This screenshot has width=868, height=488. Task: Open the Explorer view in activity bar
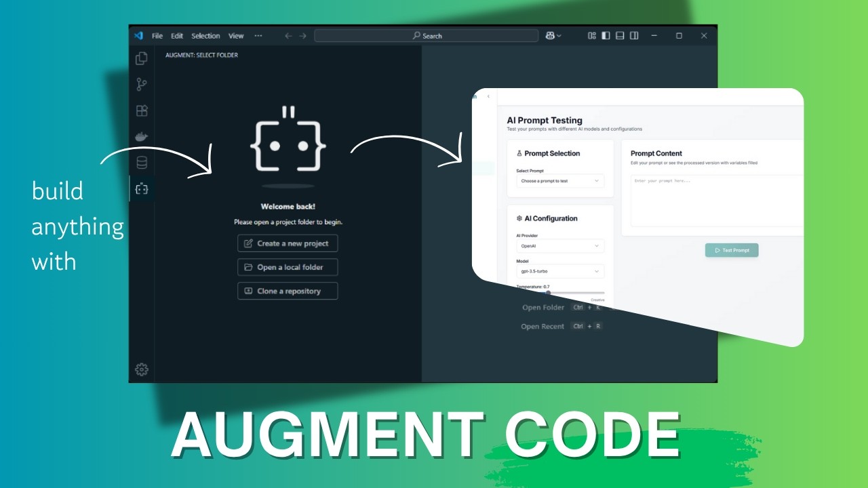pos(142,59)
